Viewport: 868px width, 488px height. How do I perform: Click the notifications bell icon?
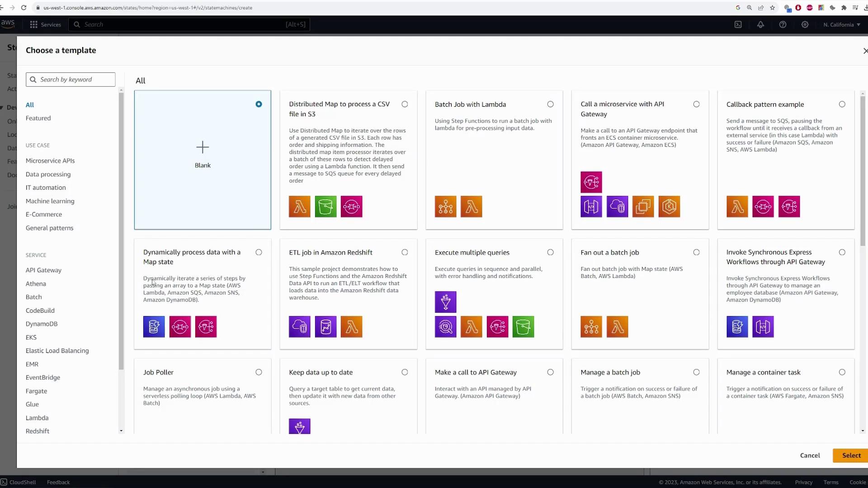coord(760,24)
